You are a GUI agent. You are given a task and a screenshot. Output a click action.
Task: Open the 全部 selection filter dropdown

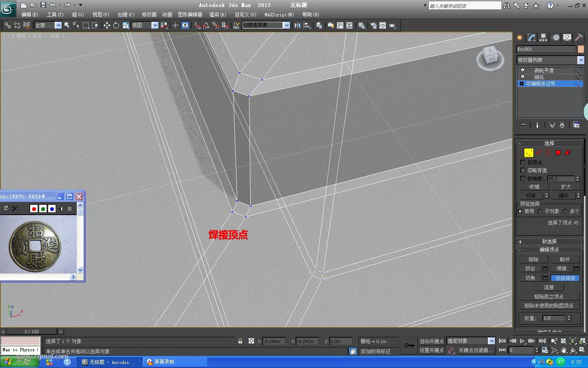click(48, 25)
